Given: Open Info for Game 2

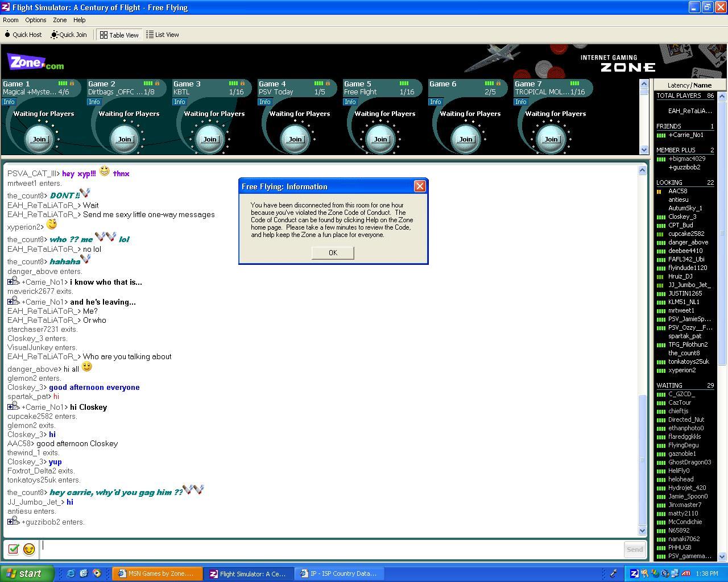Looking at the screenshot, I should (94, 102).
